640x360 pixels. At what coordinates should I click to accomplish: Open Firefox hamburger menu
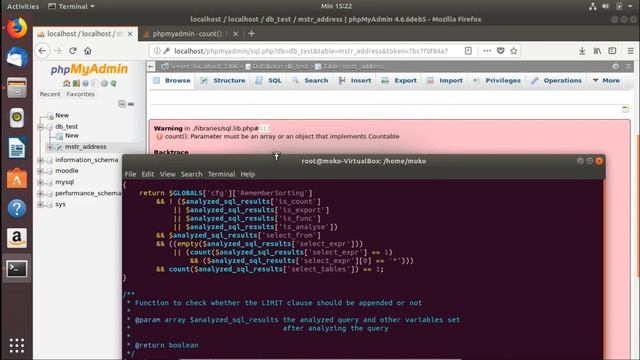631,51
